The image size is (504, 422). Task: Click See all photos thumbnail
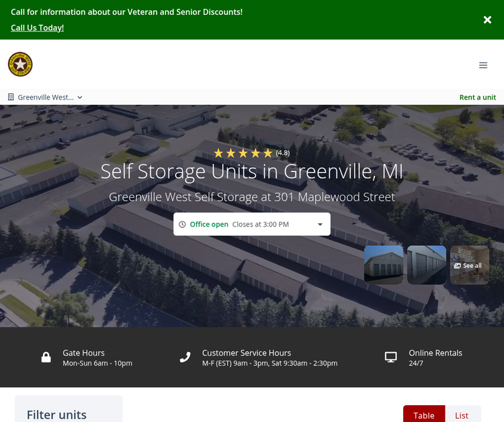pyautogui.click(x=469, y=265)
